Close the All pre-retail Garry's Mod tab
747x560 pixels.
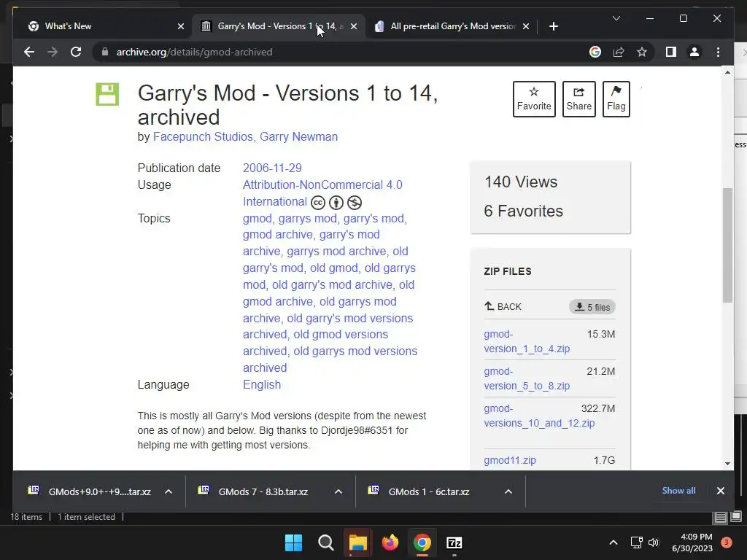point(526,26)
